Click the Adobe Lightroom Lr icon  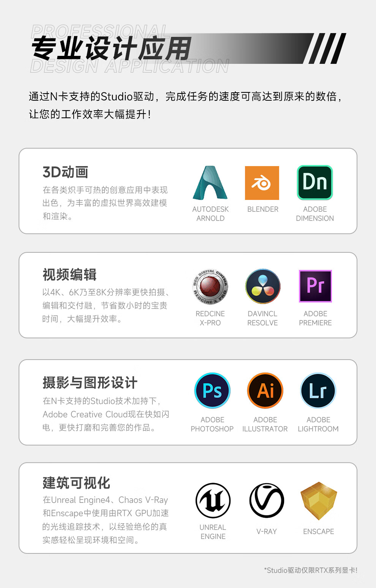point(318,391)
